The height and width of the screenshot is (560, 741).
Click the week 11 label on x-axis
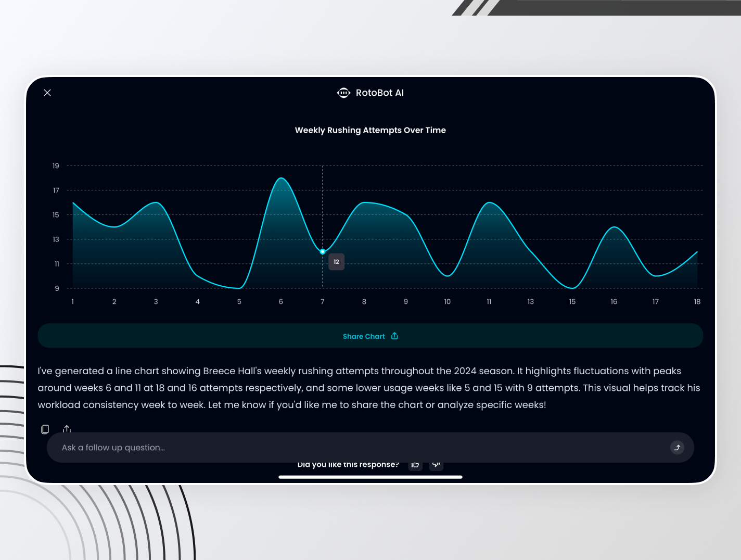tap(489, 301)
